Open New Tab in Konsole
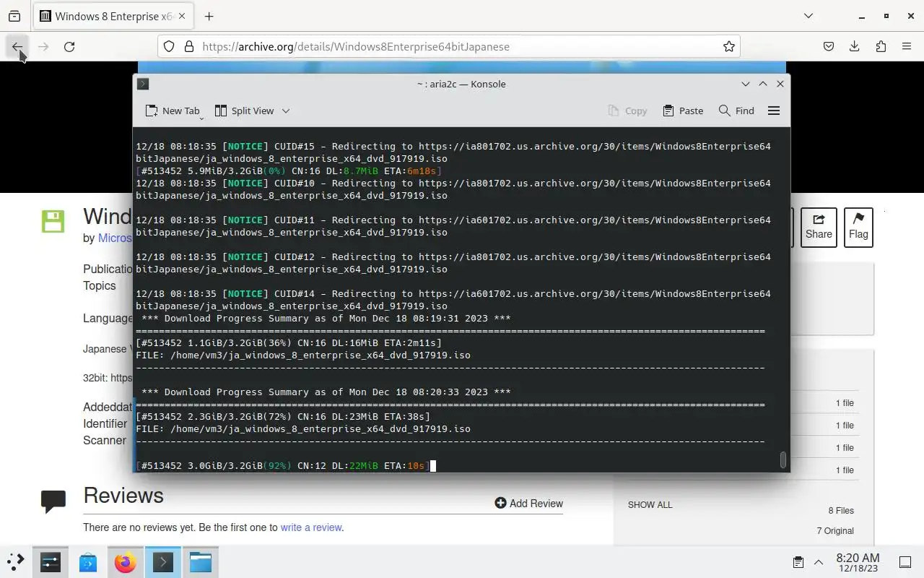 tap(173, 111)
